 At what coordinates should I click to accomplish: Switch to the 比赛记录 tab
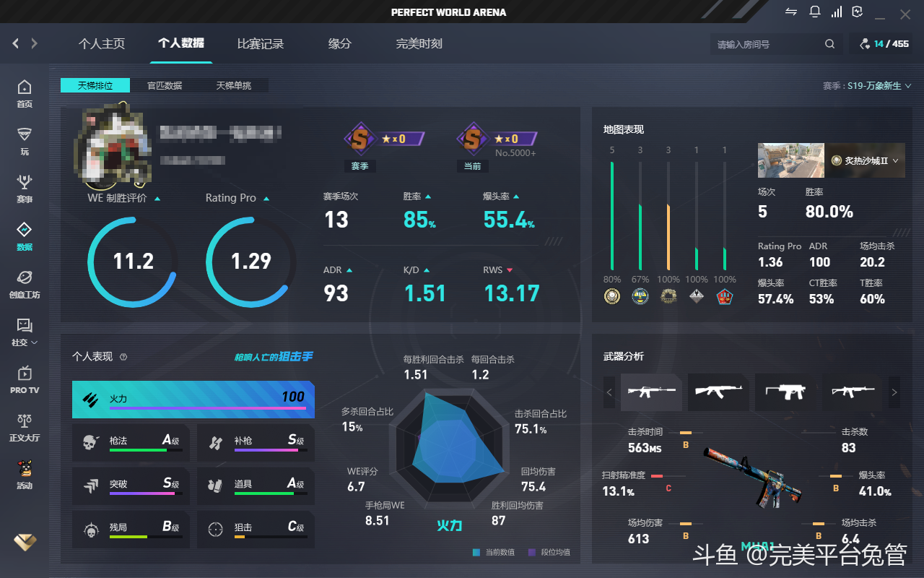(261, 44)
